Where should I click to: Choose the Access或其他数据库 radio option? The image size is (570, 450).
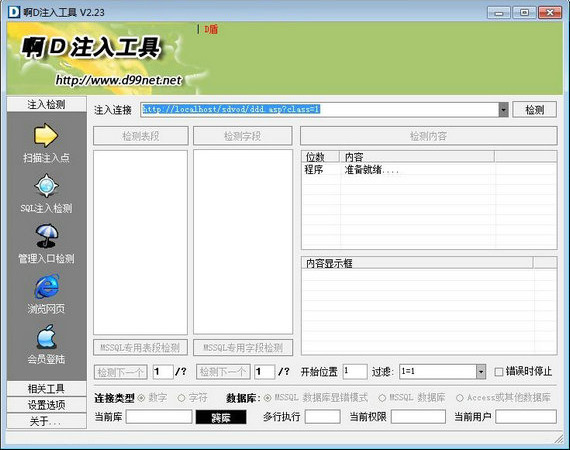[x=460, y=398]
